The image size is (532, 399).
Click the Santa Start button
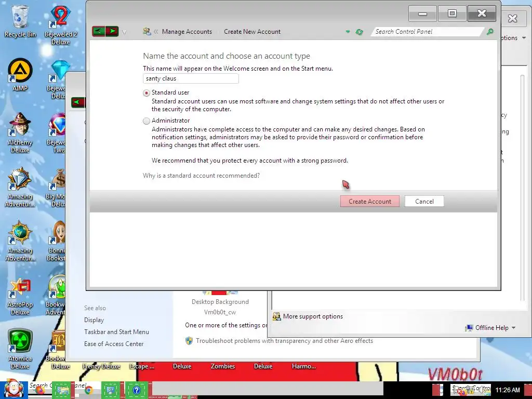click(x=13, y=389)
